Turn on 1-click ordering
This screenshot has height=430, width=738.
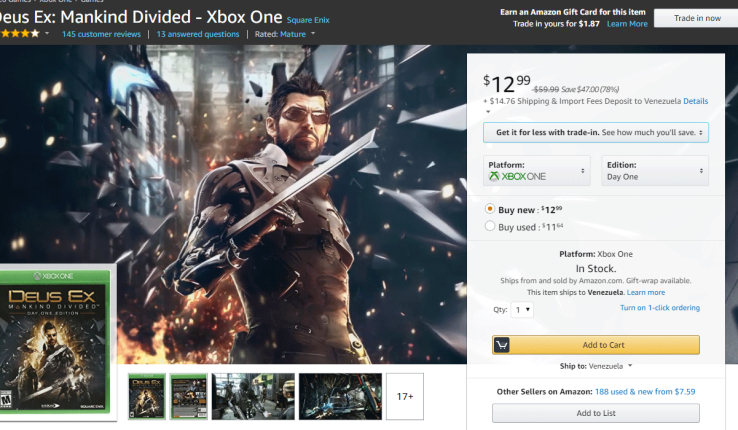(660, 308)
